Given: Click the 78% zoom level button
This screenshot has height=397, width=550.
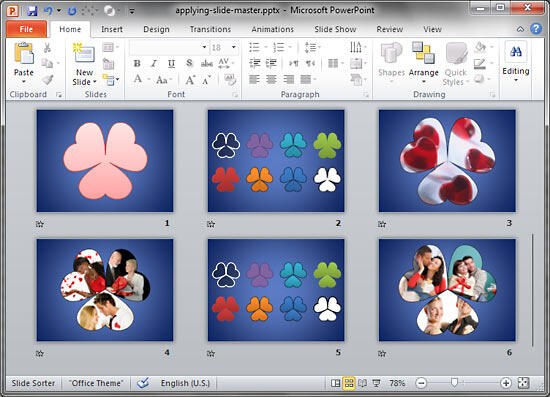Looking at the screenshot, I should (397, 383).
